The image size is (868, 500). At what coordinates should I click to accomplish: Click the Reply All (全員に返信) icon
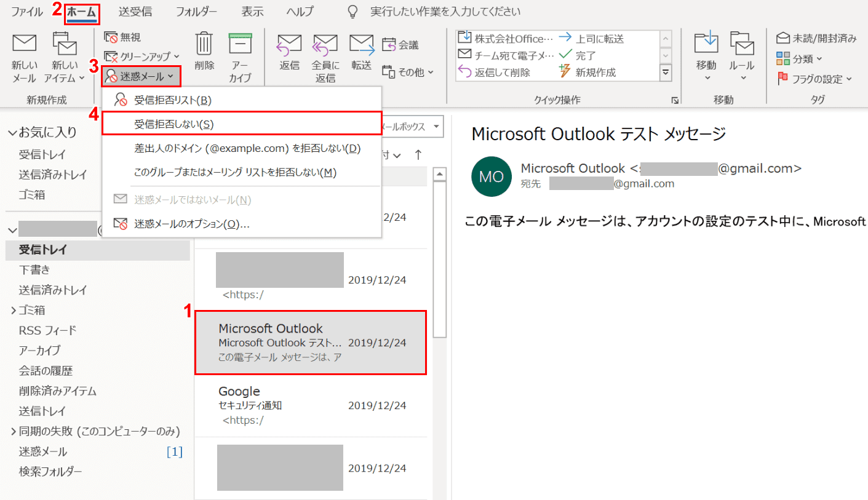tap(325, 46)
